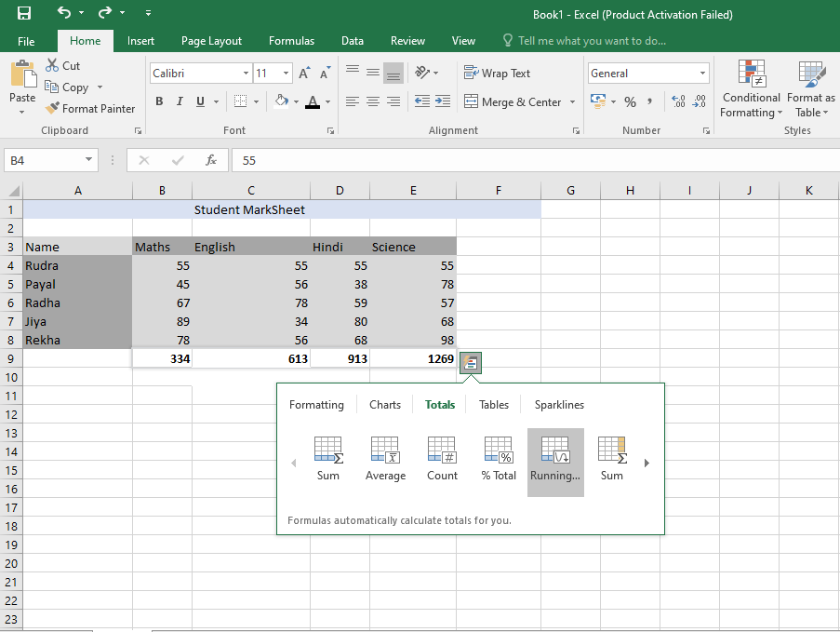The image size is (840, 632).
Task: Switch to the Review ribbon tab
Action: [x=407, y=41]
